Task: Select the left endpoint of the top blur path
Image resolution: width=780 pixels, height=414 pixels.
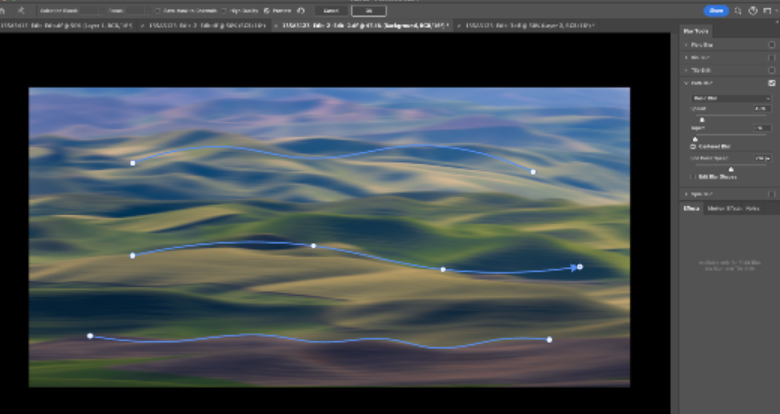Action: click(x=133, y=162)
